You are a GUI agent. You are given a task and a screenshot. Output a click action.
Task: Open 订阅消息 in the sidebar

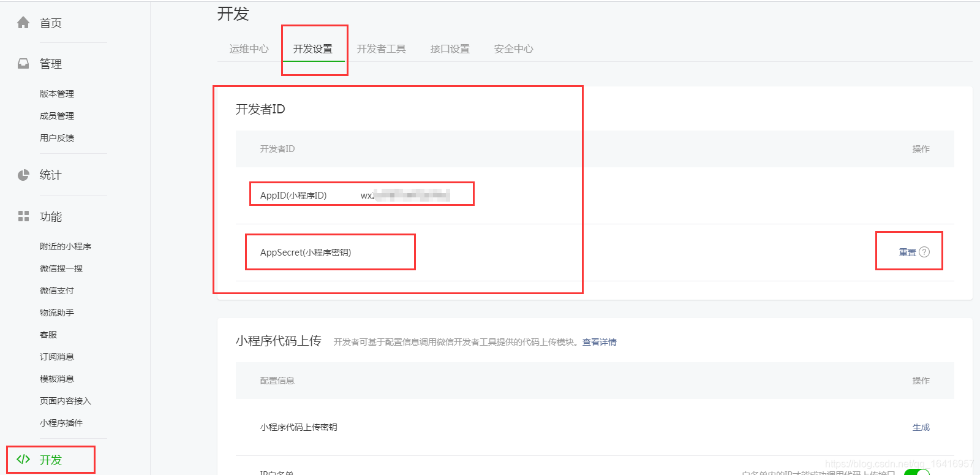point(57,357)
